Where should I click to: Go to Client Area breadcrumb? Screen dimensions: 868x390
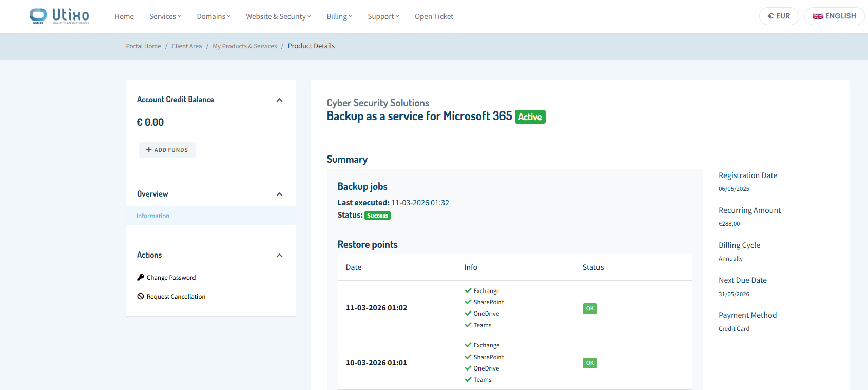click(x=187, y=46)
